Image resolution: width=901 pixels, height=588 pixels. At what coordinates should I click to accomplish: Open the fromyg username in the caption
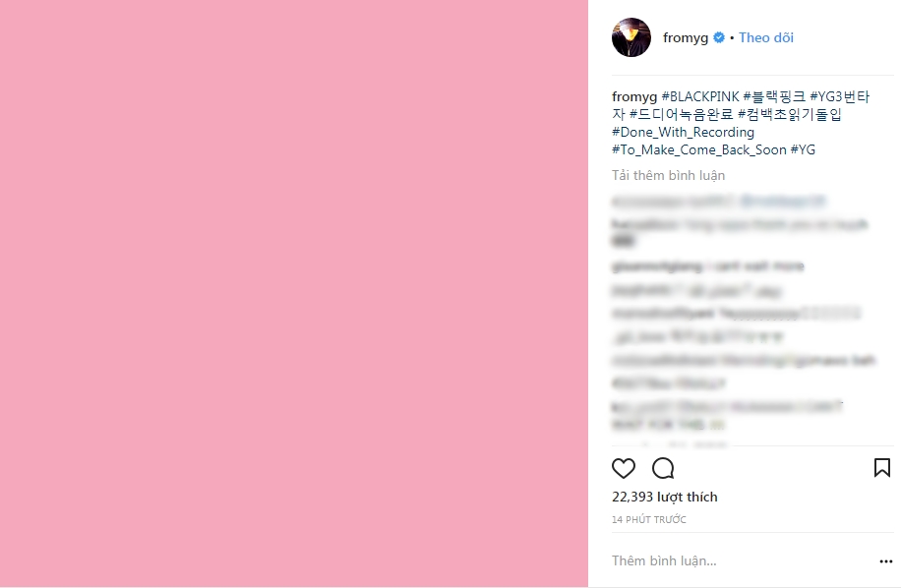[634, 97]
